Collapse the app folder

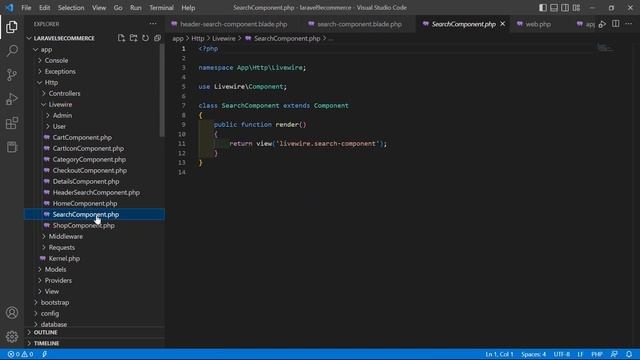(46, 49)
